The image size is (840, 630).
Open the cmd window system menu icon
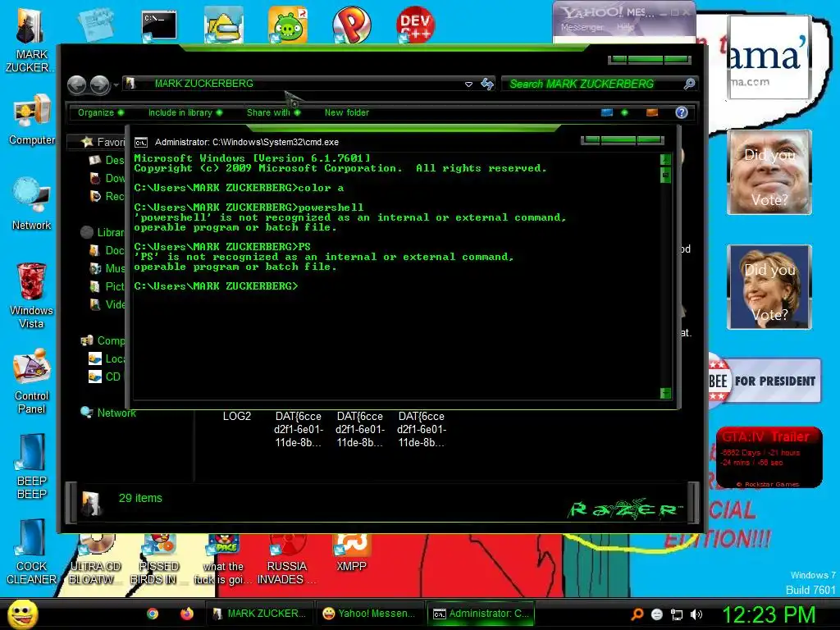[141, 143]
